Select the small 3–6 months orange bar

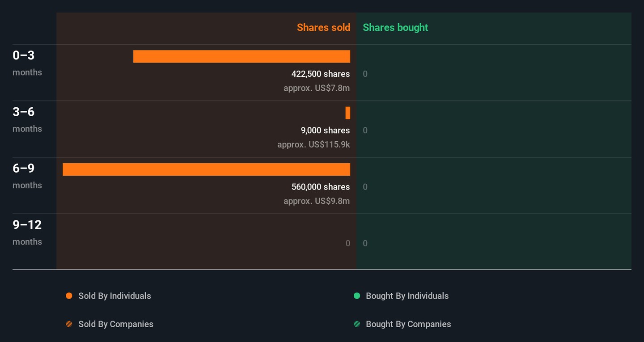point(348,113)
